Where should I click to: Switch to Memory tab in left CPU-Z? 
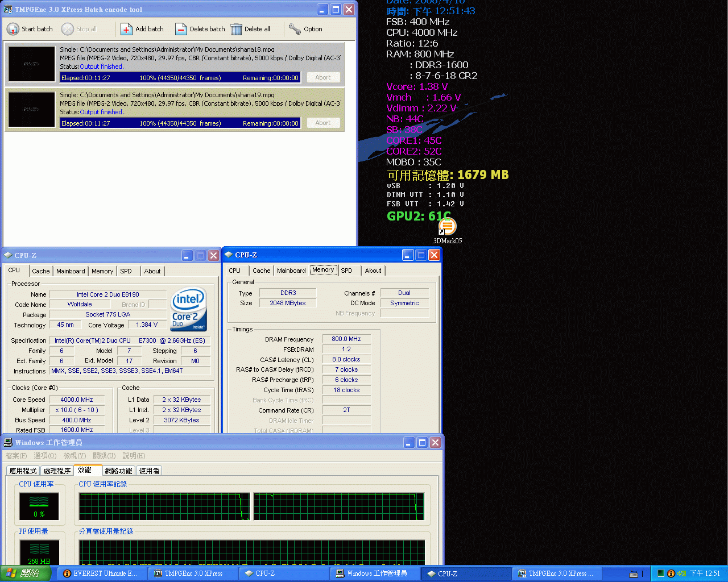pos(102,271)
